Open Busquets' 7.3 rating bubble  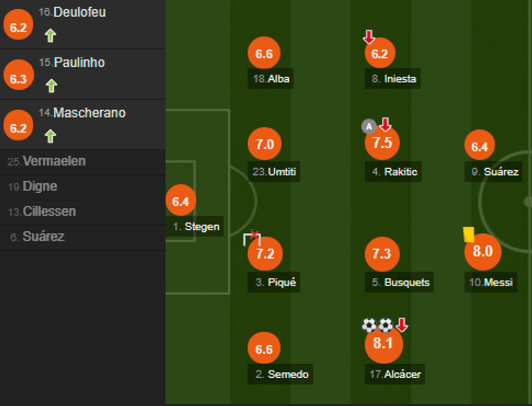coord(382,253)
